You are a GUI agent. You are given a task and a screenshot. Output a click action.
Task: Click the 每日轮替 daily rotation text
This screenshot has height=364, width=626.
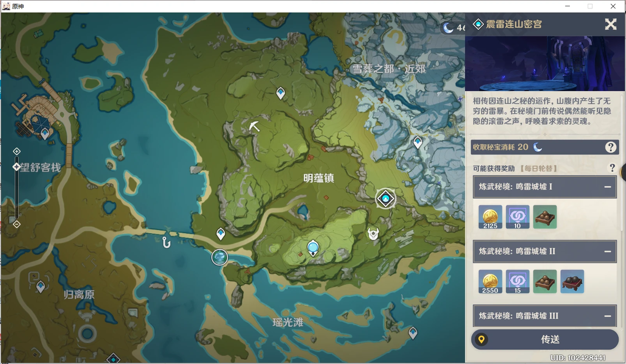pyautogui.click(x=539, y=168)
